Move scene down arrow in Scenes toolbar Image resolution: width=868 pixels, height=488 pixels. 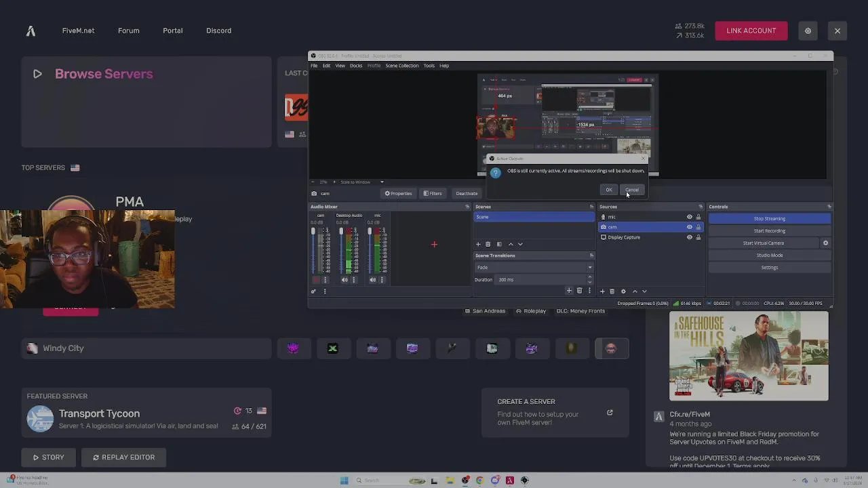coord(520,244)
